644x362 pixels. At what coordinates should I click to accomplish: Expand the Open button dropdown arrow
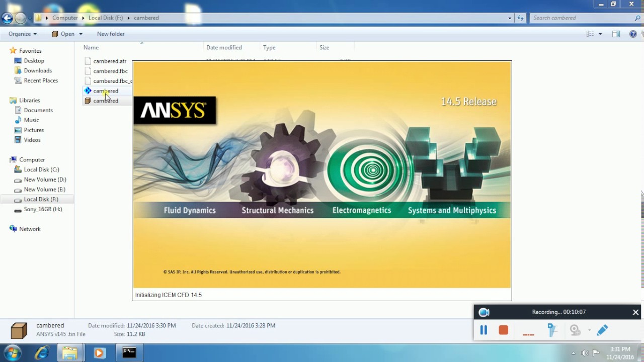click(x=80, y=34)
